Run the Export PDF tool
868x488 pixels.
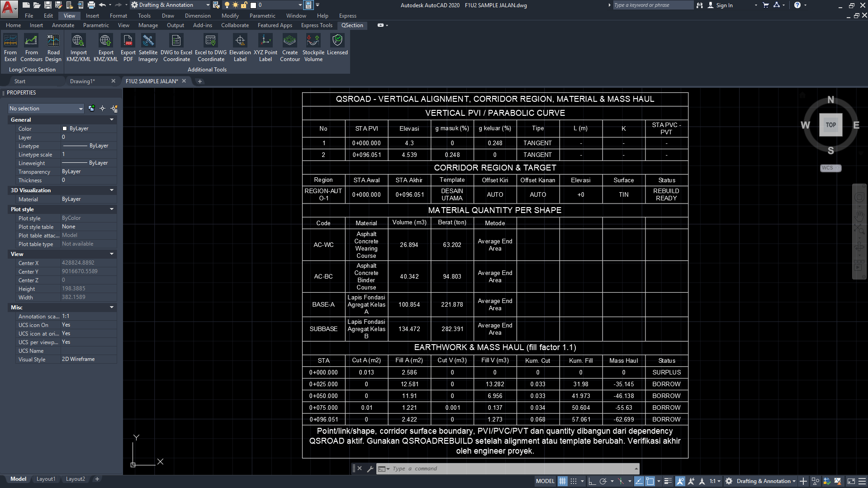pyautogui.click(x=128, y=47)
